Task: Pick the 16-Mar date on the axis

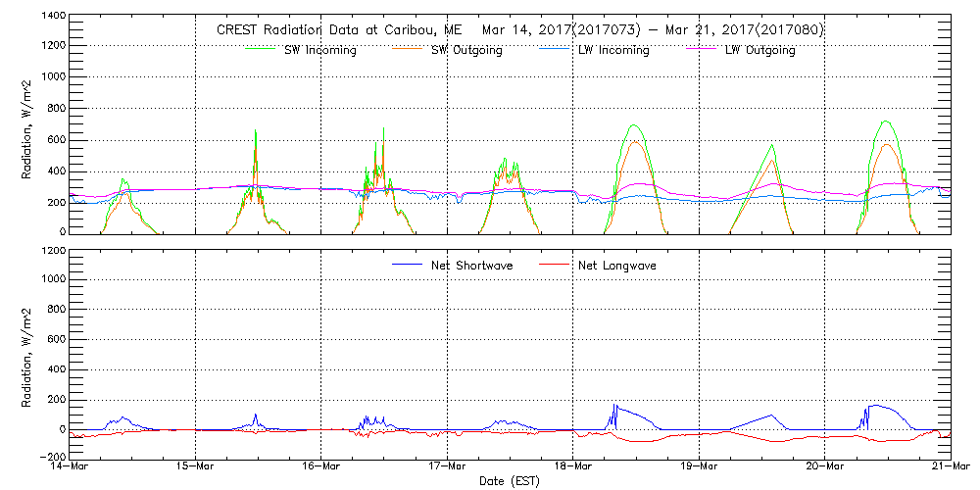Action: [321, 466]
